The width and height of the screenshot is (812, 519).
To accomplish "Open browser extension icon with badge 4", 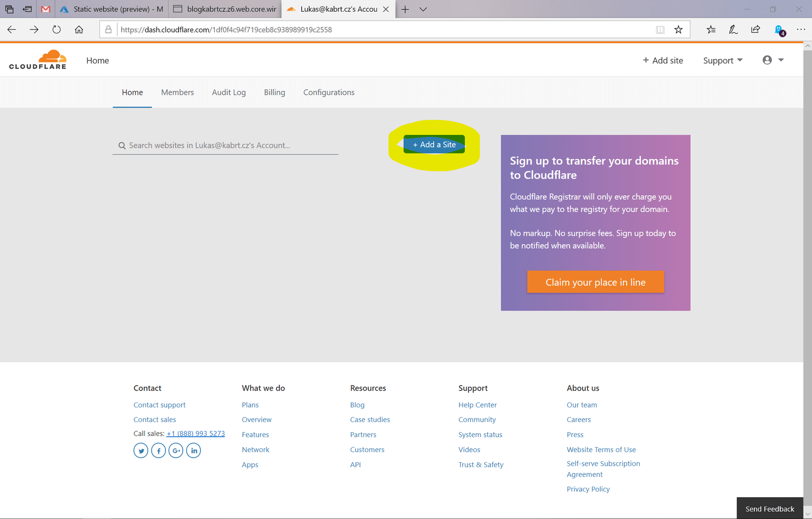I will tap(780, 30).
